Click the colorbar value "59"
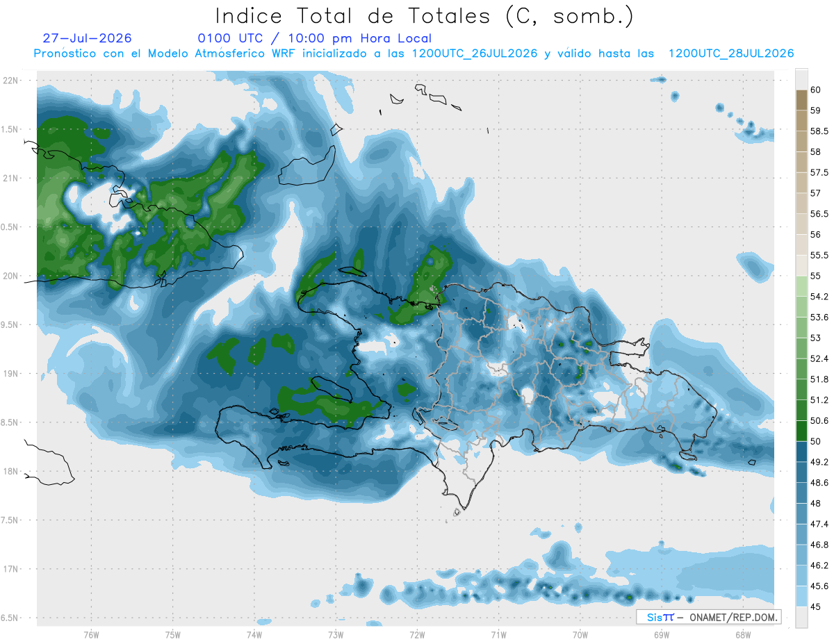Viewport: 834px width, 644px height. (x=816, y=110)
